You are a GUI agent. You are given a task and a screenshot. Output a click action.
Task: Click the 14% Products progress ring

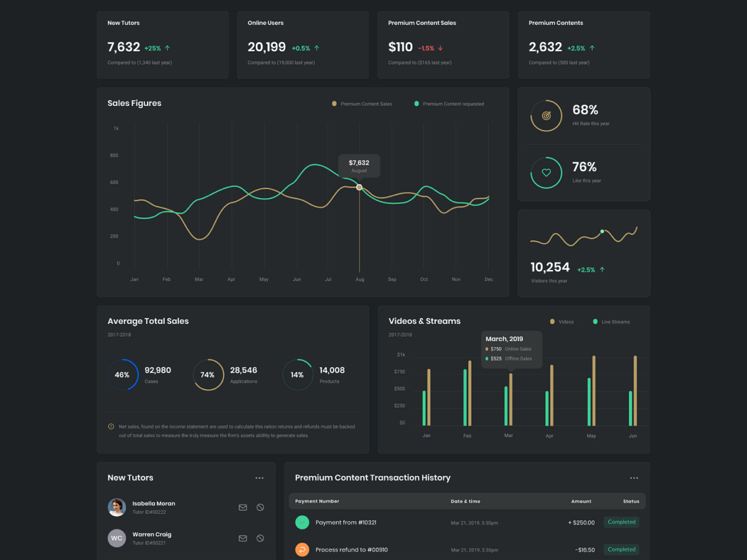[298, 375]
